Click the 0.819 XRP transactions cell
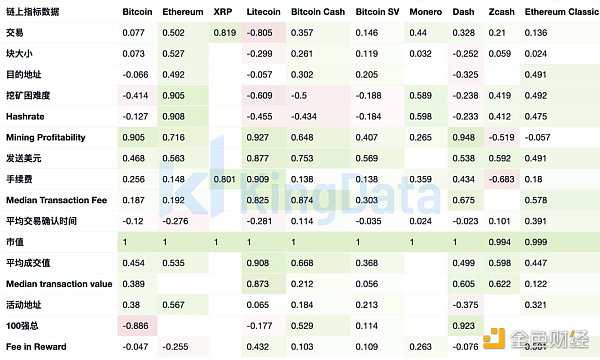Viewport: 600px width, 360px height. [x=225, y=33]
